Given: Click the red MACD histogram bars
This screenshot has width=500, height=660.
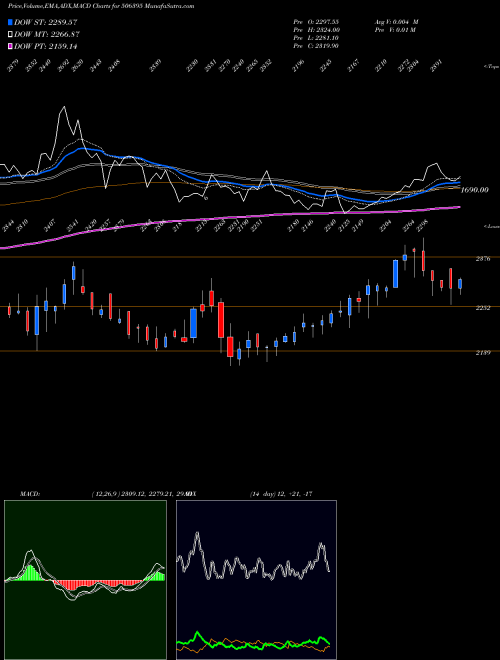Looking at the screenshot, I should coord(97,585).
